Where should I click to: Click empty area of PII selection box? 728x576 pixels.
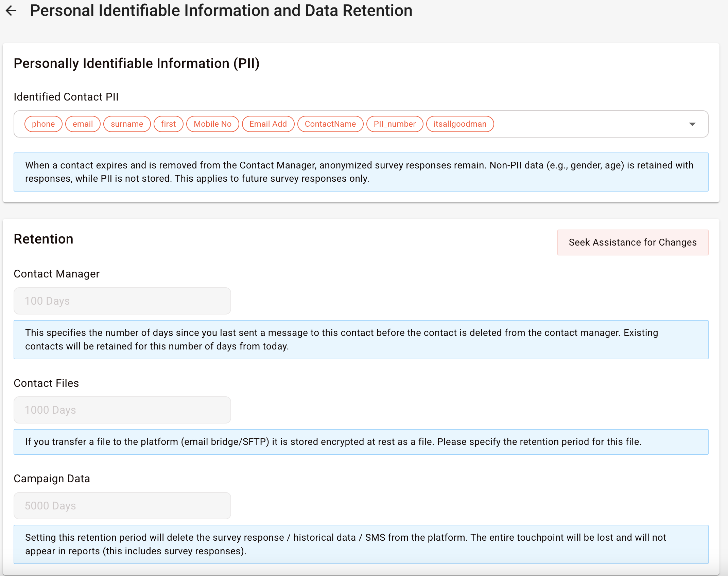point(588,124)
